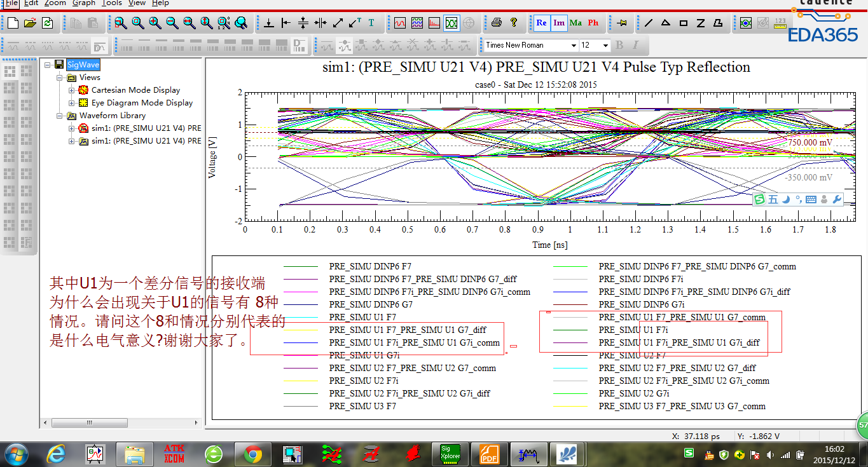Click the zoom in magnifier icon
Screen dimensions: 868x467
click(155, 23)
